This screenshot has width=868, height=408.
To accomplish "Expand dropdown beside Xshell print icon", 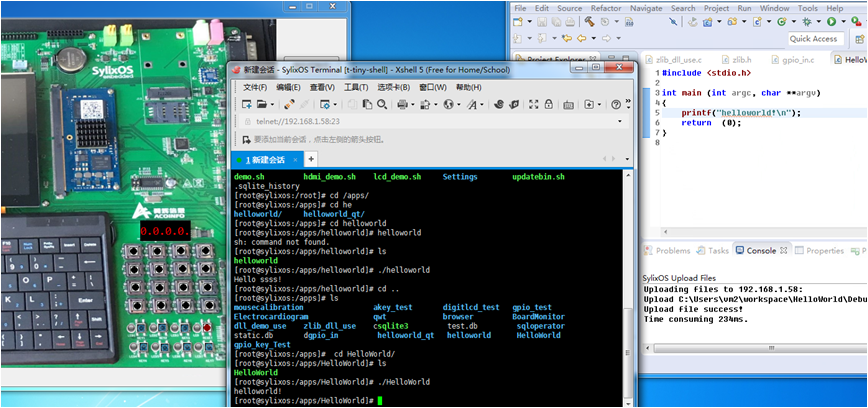I will (x=412, y=104).
